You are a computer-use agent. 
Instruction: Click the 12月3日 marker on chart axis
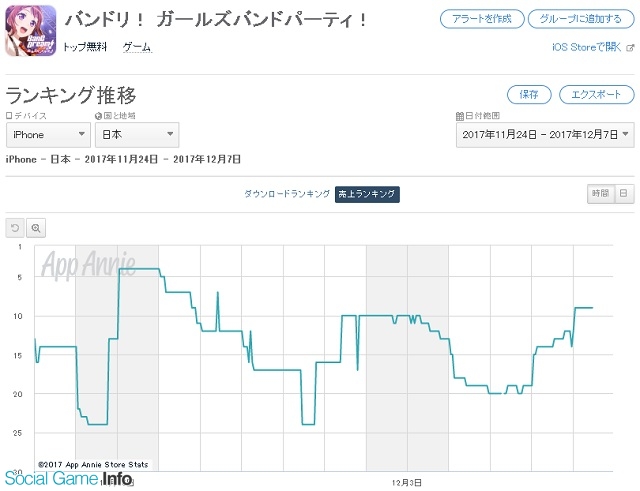407,481
